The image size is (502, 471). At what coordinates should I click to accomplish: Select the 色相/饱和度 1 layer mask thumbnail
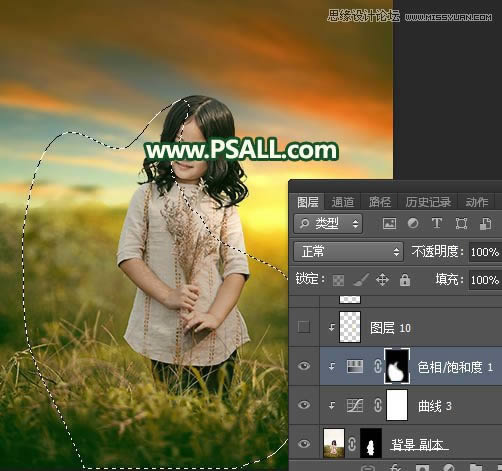pyautogui.click(x=397, y=366)
